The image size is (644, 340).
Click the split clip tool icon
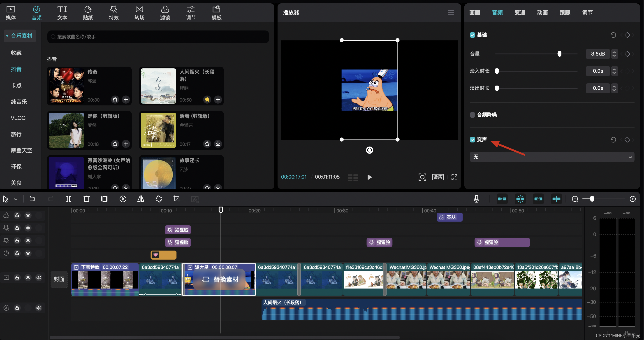[x=69, y=199]
